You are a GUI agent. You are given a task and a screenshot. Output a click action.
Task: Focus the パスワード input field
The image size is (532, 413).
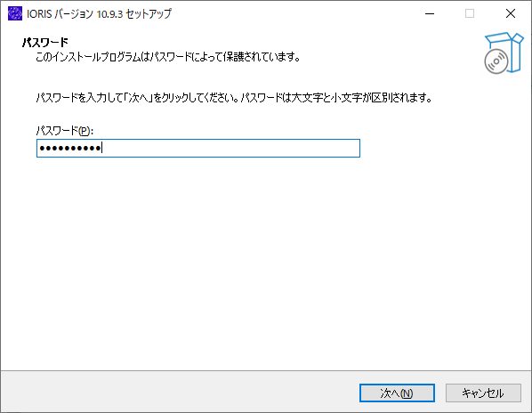(x=198, y=148)
